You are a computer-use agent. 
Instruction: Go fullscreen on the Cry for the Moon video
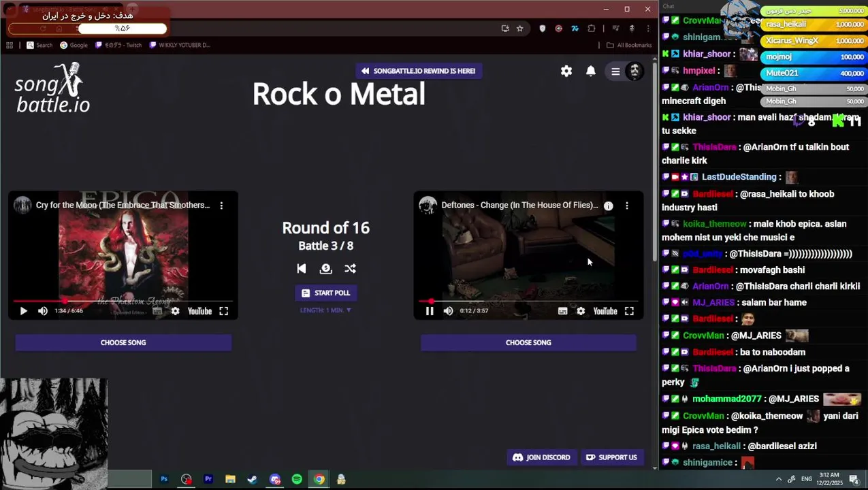223,311
